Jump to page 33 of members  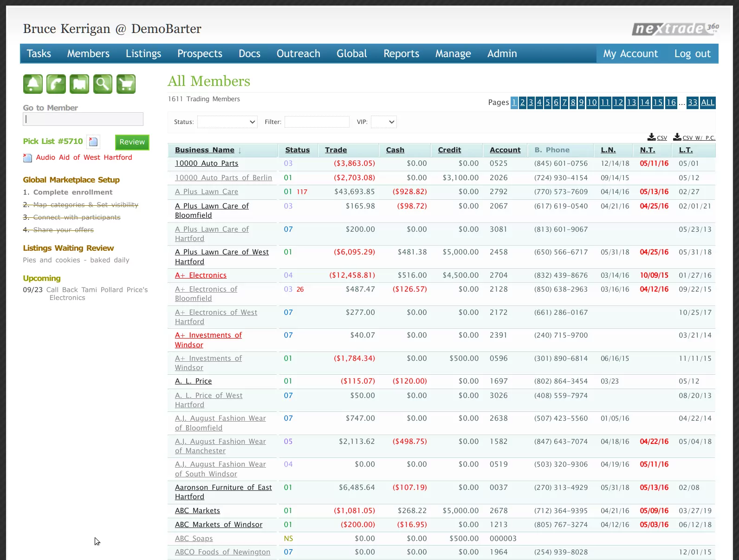[x=693, y=103]
